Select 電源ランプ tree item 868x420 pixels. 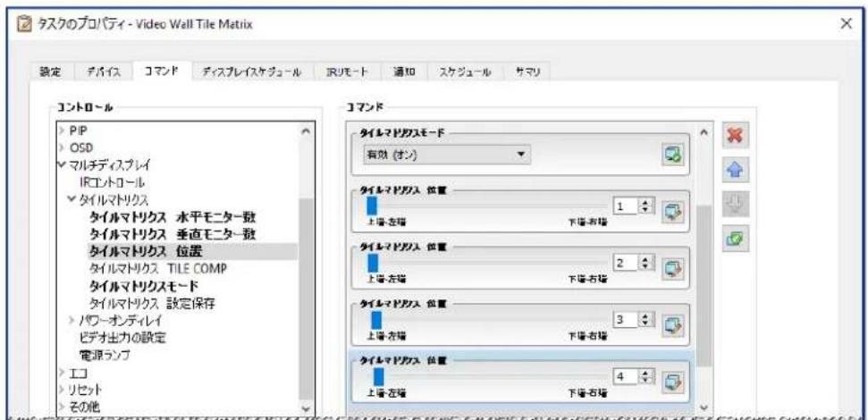click(105, 355)
